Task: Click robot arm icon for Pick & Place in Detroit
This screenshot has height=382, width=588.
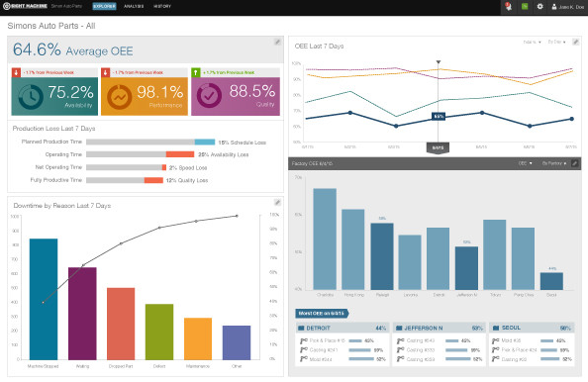Action: pyautogui.click(x=303, y=340)
